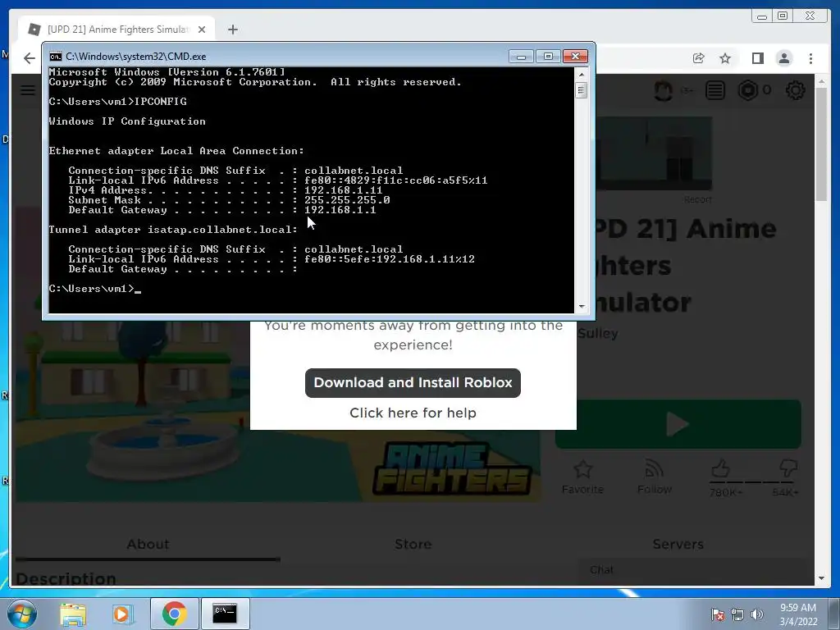The height and width of the screenshot is (630, 840).
Task: Minimize the Chrome browser window
Action: (762, 16)
